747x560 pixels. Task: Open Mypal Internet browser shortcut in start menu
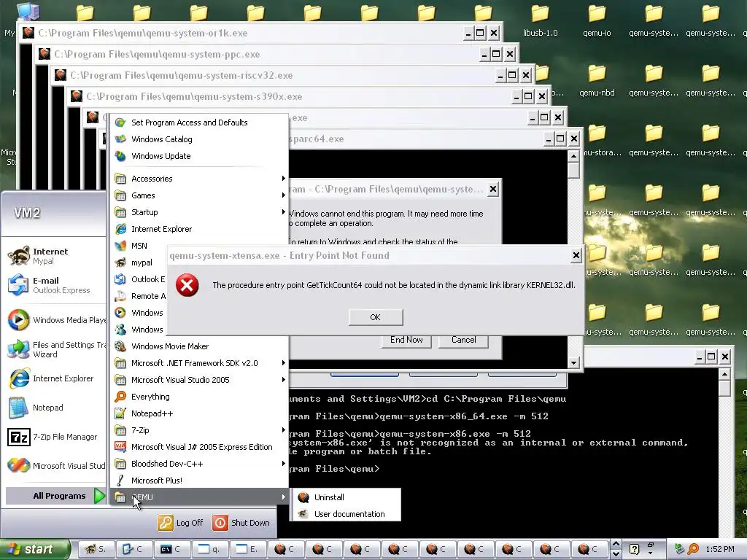[x=53, y=256]
